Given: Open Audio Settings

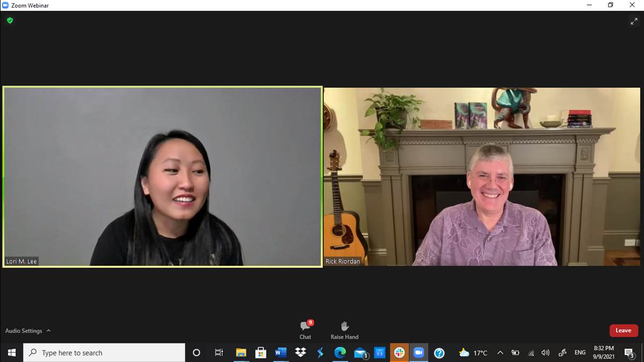Looking at the screenshot, I should tap(24, 331).
